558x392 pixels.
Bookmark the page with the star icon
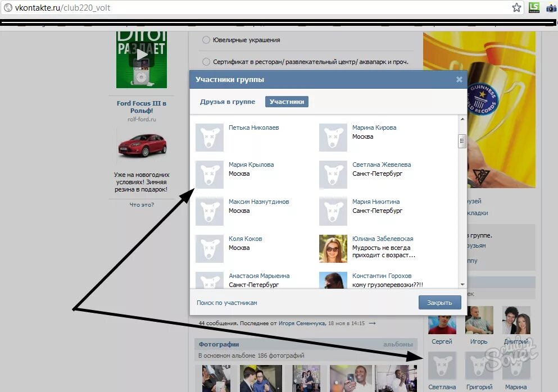(x=516, y=7)
